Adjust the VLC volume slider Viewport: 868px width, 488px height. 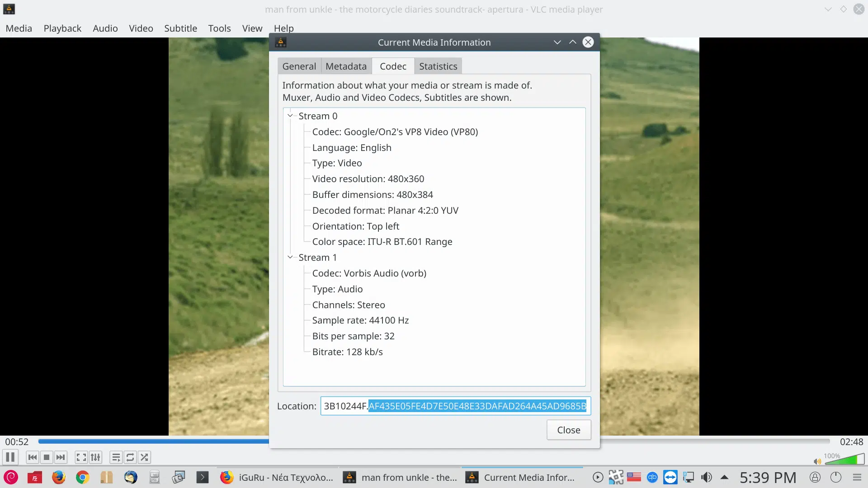[x=844, y=459]
